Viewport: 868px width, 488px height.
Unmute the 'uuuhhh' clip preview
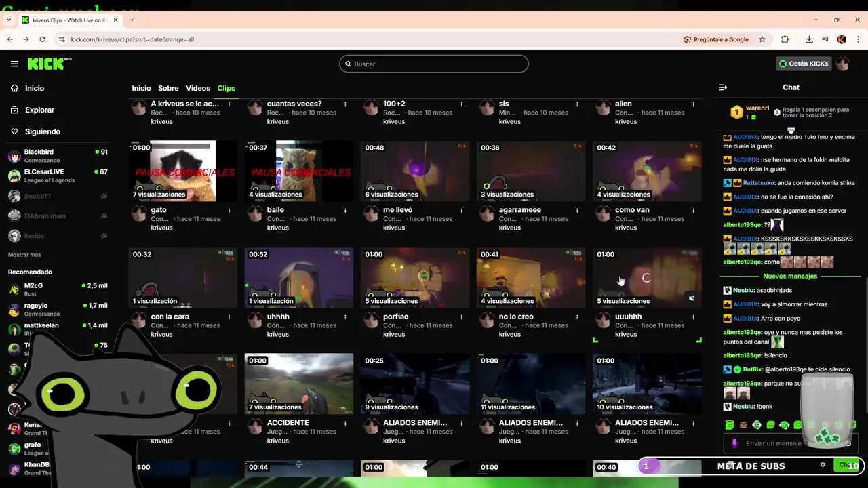692,298
